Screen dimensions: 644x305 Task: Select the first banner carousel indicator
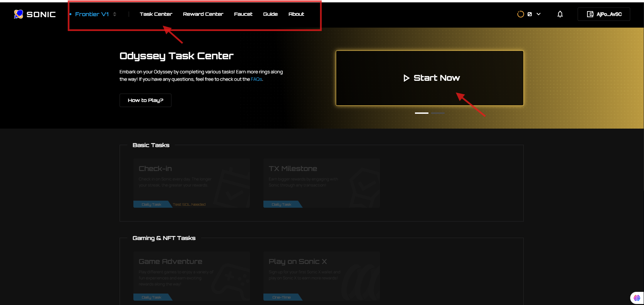point(422,113)
